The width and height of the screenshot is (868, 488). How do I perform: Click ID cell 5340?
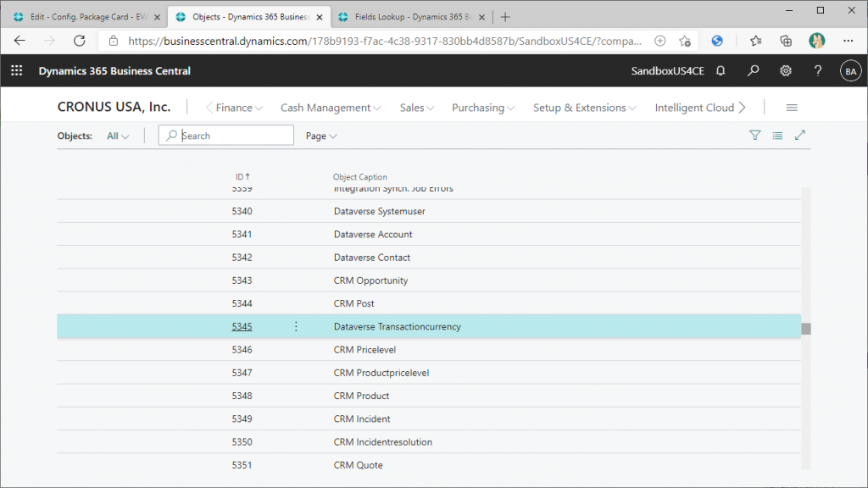pyautogui.click(x=242, y=211)
